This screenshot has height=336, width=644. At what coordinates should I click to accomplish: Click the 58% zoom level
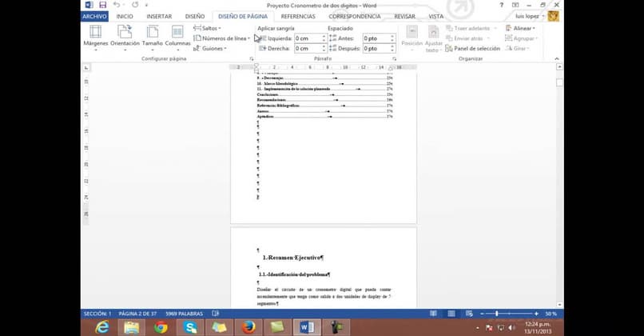point(551,314)
